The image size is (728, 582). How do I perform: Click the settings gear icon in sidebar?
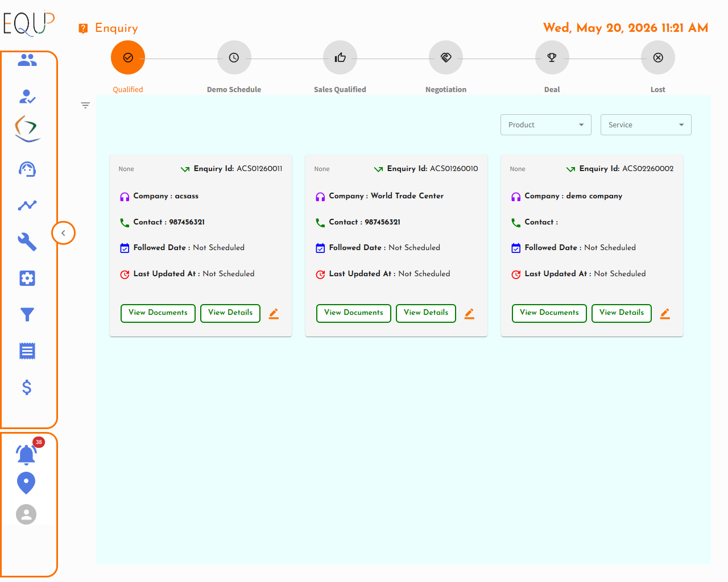pos(27,278)
